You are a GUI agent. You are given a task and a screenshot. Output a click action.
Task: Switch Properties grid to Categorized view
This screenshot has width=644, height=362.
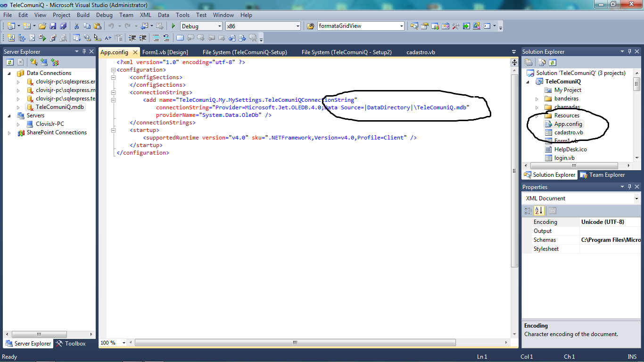[528, 211]
